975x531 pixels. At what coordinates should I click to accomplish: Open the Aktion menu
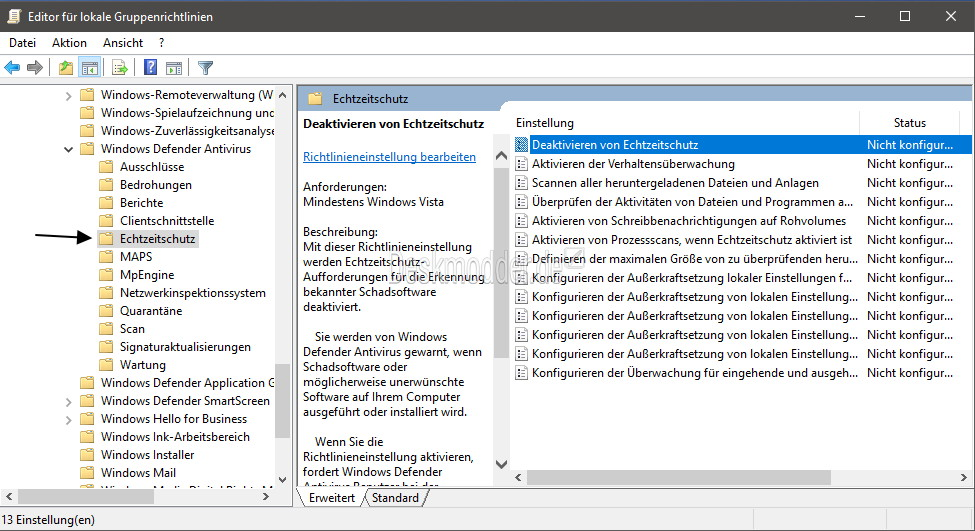(69, 43)
